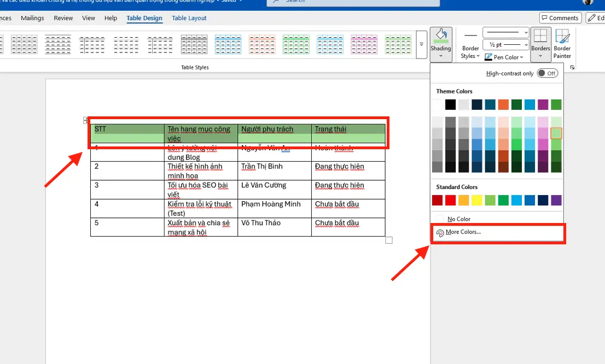The height and width of the screenshot is (364, 605).
Task: Open the Pen Color dropdown
Action: tap(505, 57)
